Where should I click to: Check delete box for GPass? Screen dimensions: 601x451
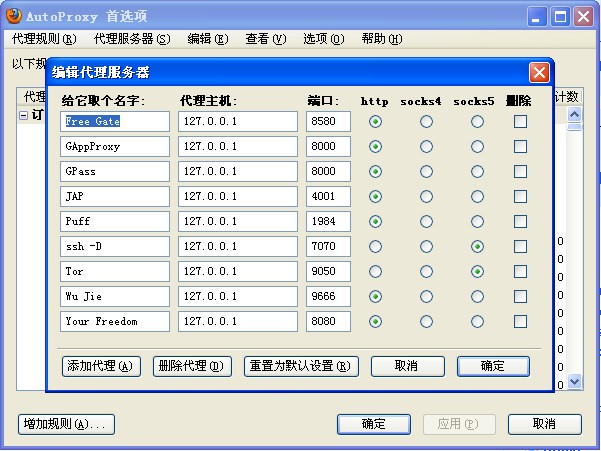click(x=520, y=171)
